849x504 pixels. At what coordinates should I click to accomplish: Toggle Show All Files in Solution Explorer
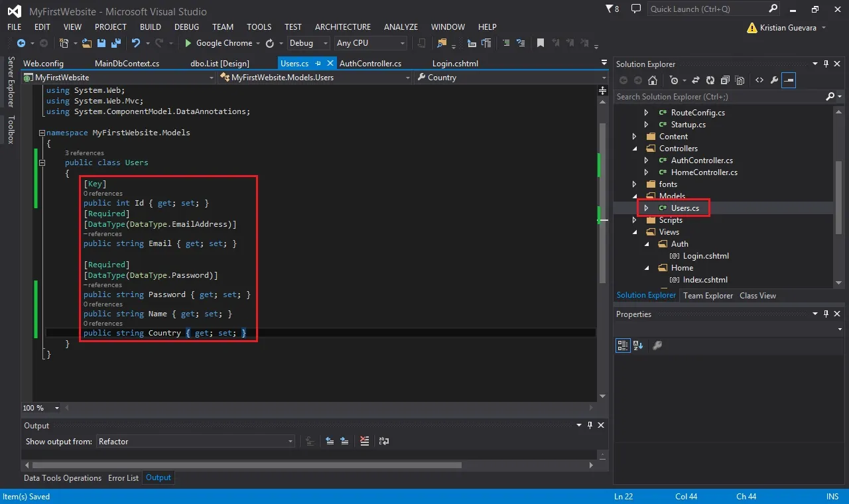739,80
